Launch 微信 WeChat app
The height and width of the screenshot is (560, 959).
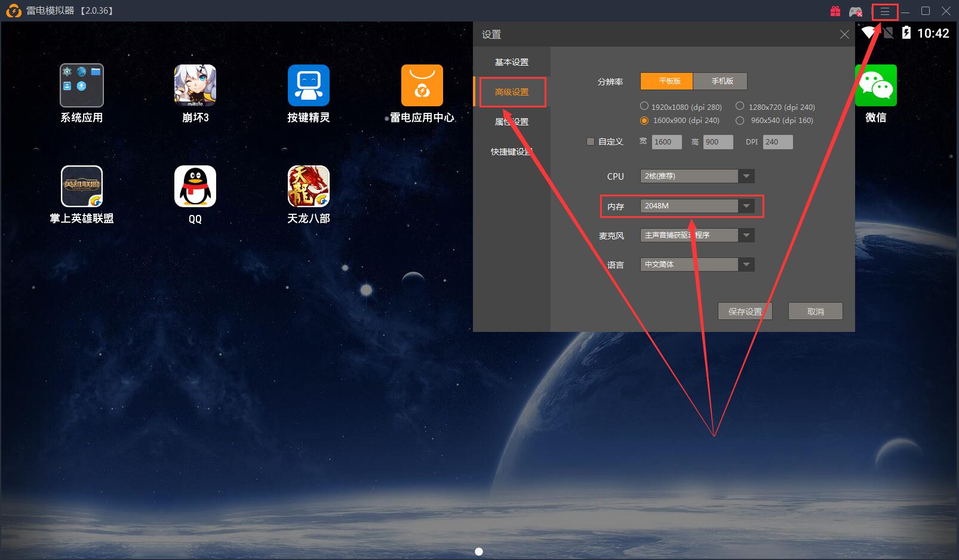coord(875,86)
